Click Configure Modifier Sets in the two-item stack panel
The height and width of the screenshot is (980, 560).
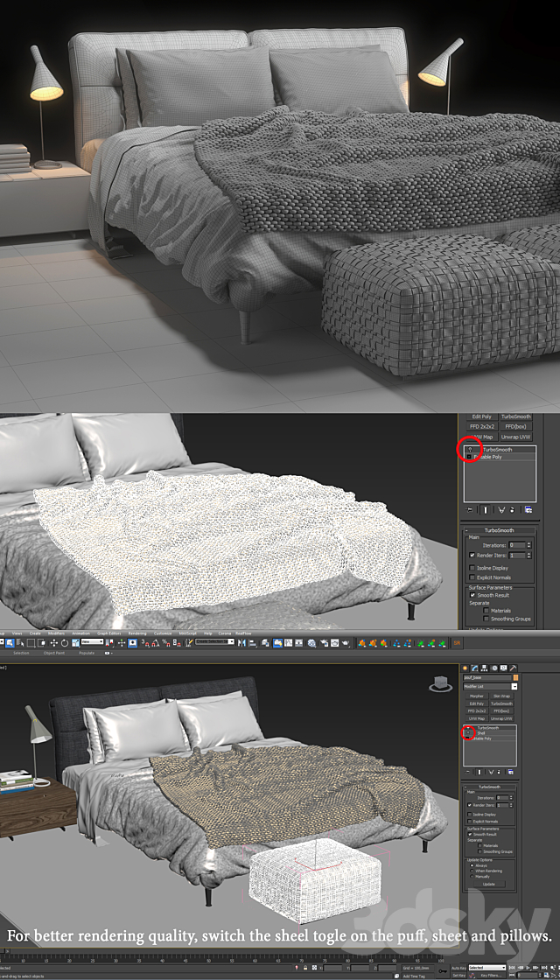[x=528, y=509]
